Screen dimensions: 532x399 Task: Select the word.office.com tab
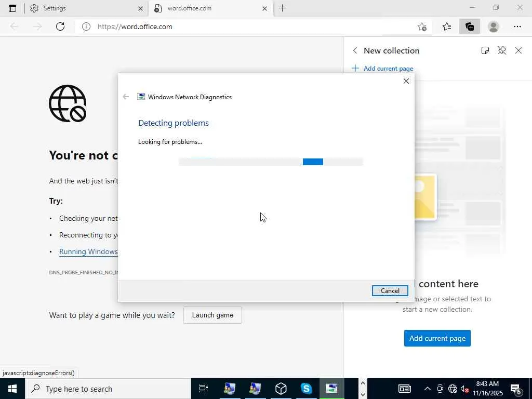pyautogui.click(x=210, y=8)
